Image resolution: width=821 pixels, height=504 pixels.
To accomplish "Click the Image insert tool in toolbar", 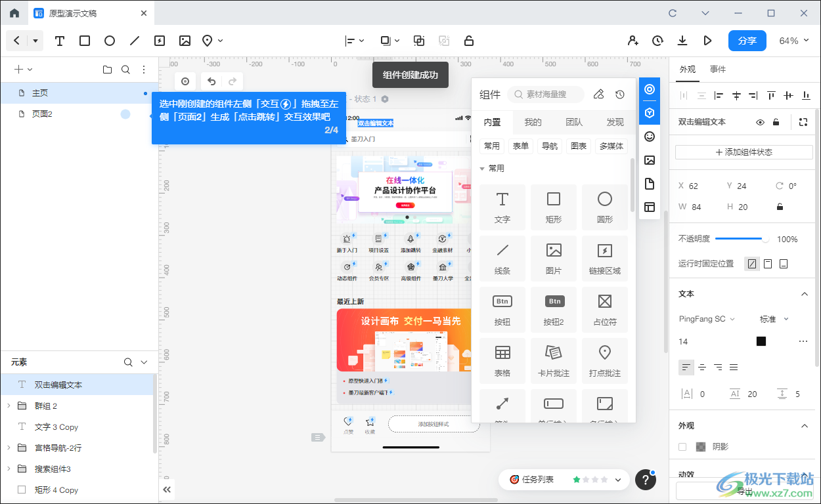I will (x=185, y=41).
